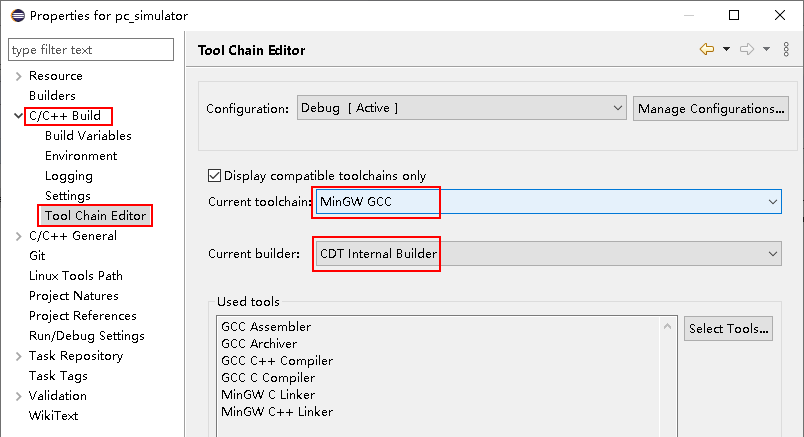
Task: Click the type filter text field
Action: coord(91,49)
